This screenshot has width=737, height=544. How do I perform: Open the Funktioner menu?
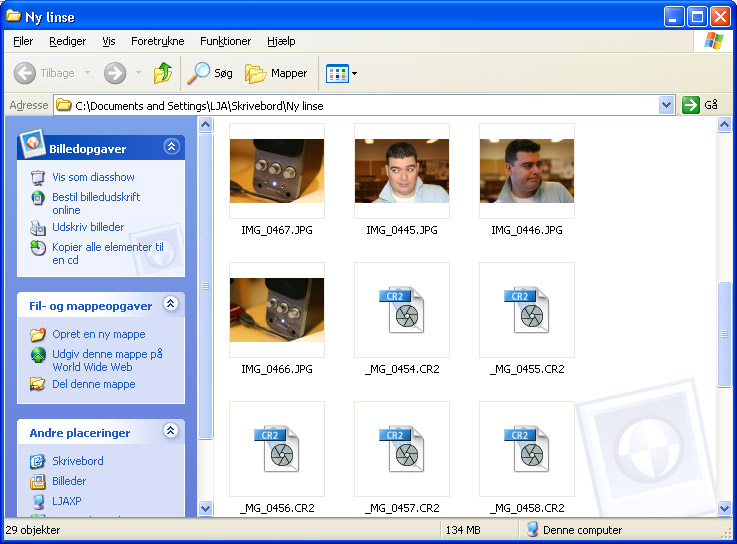click(225, 41)
